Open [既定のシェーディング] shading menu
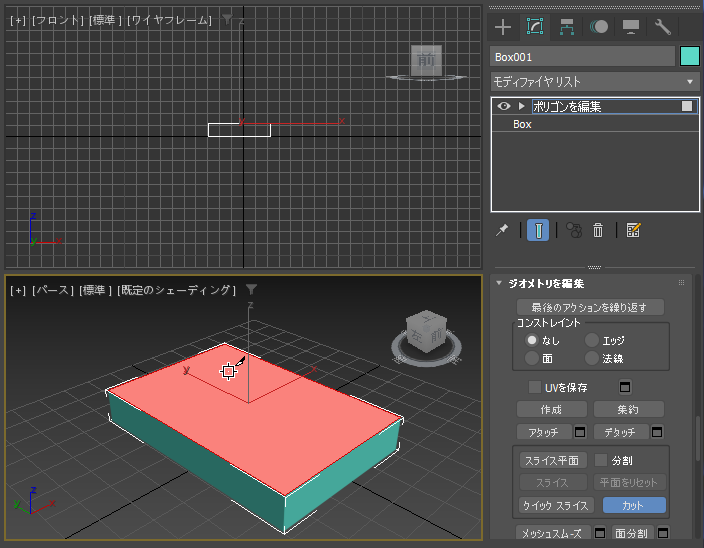This screenshot has width=704, height=548. click(x=176, y=290)
